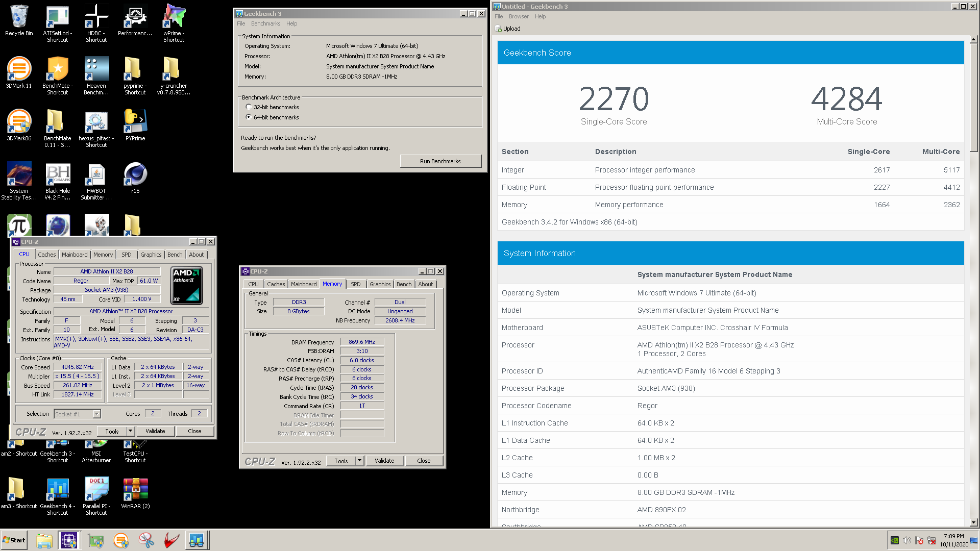Open Help menu in Untitled - Geekbench 3
The width and height of the screenshot is (980, 551).
[540, 16]
